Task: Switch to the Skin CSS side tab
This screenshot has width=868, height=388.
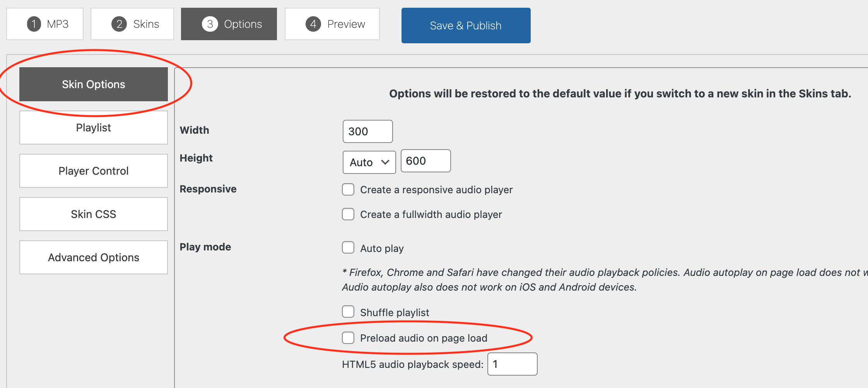Action: (x=94, y=214)
